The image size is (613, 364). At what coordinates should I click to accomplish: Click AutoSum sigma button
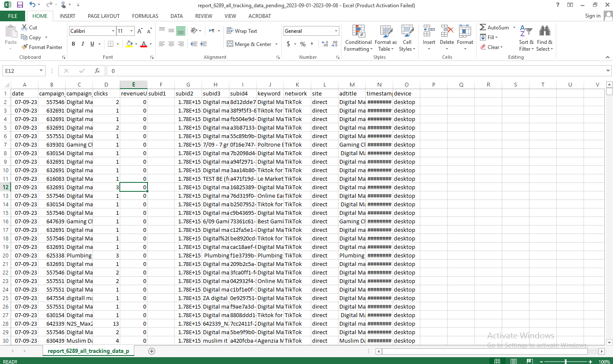point(494,27)
